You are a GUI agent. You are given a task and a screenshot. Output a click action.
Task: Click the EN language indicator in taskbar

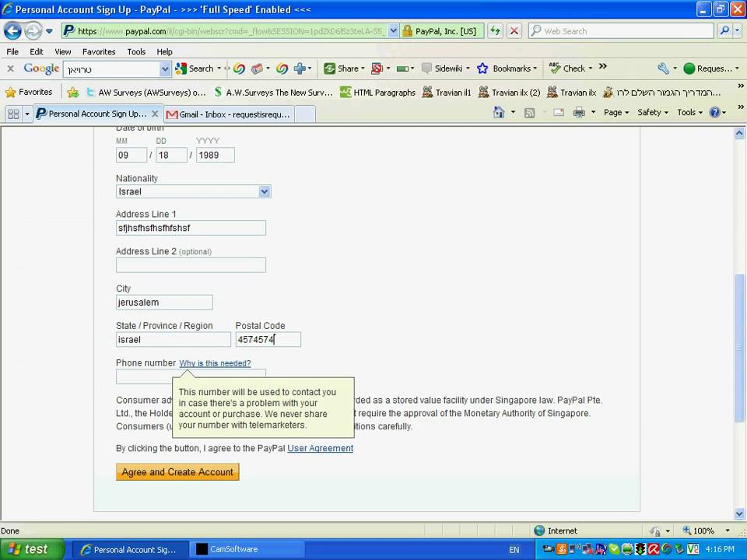tap(514, 550)
